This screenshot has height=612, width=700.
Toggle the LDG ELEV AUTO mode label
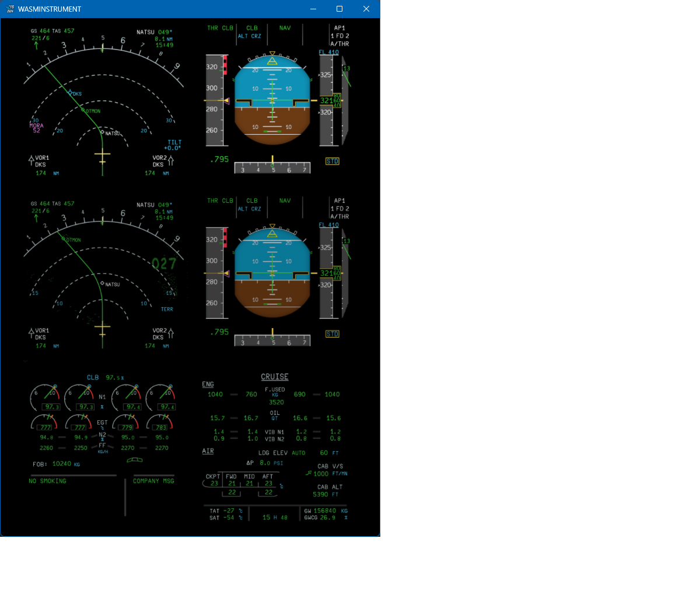(x=298, y=453)
